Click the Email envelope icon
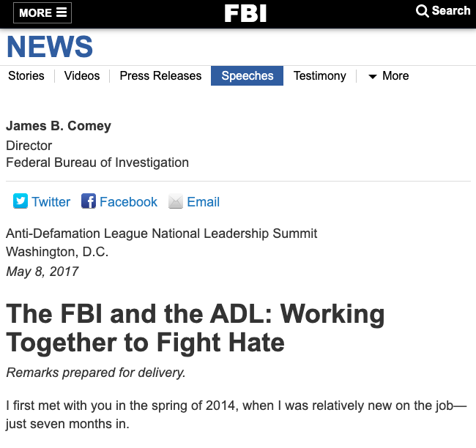Screen dimensions: 476x448 pos(176,202)
